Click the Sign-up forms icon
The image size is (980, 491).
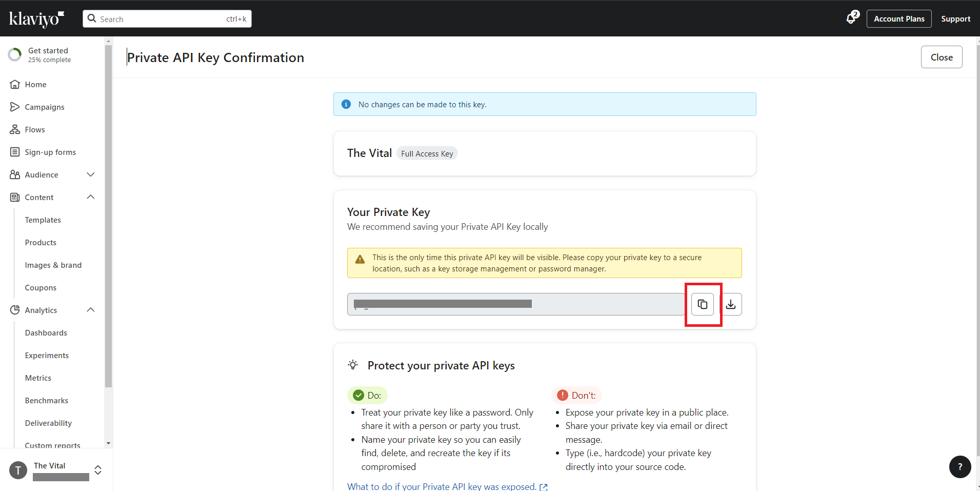tap(15, 152)
